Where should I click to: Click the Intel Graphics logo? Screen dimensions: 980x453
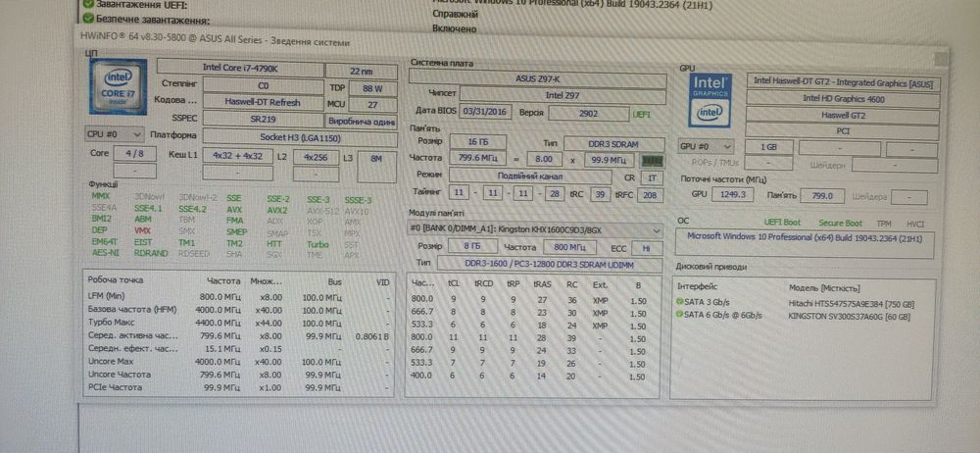(x=710, y=101)
